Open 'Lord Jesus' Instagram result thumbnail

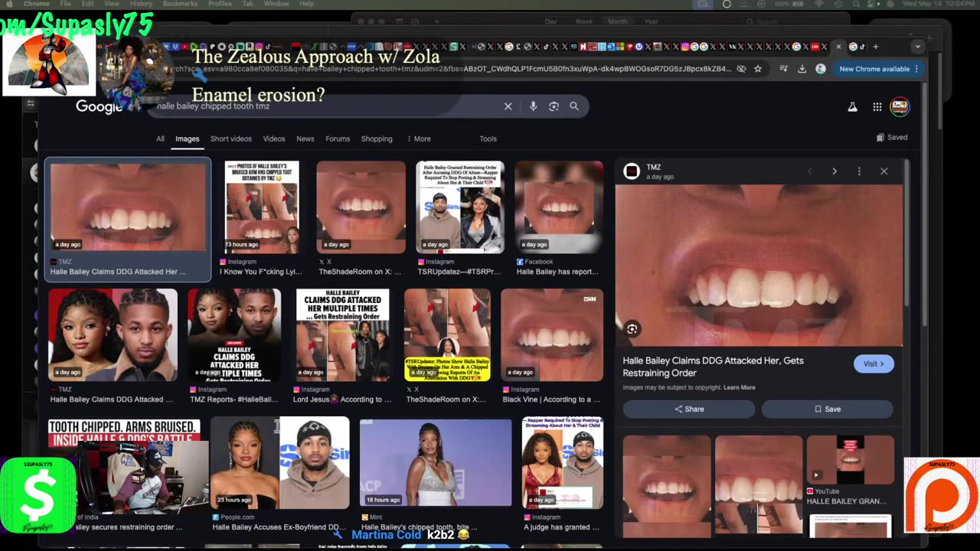pyautogui.click(x=342, y=335)
